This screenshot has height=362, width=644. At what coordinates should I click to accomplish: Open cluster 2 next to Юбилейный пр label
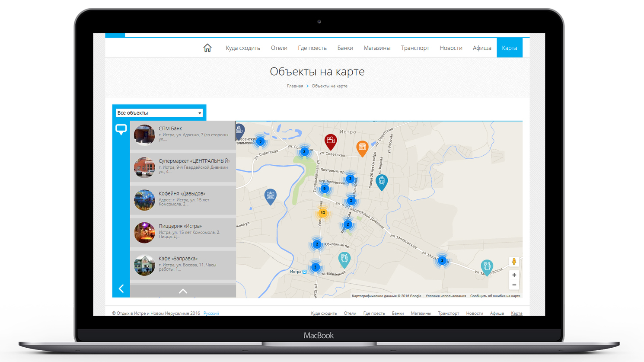pos(317,244)
